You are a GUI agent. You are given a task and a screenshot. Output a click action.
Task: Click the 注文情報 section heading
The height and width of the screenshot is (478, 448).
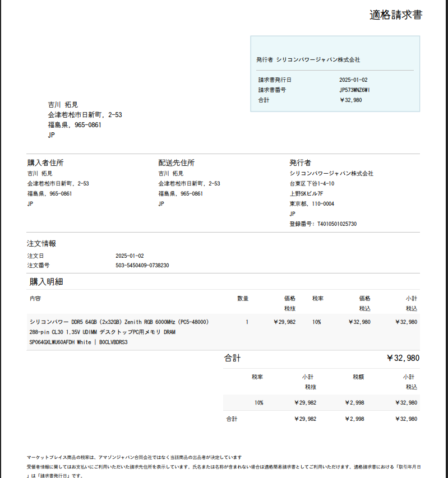coord(41,244)
